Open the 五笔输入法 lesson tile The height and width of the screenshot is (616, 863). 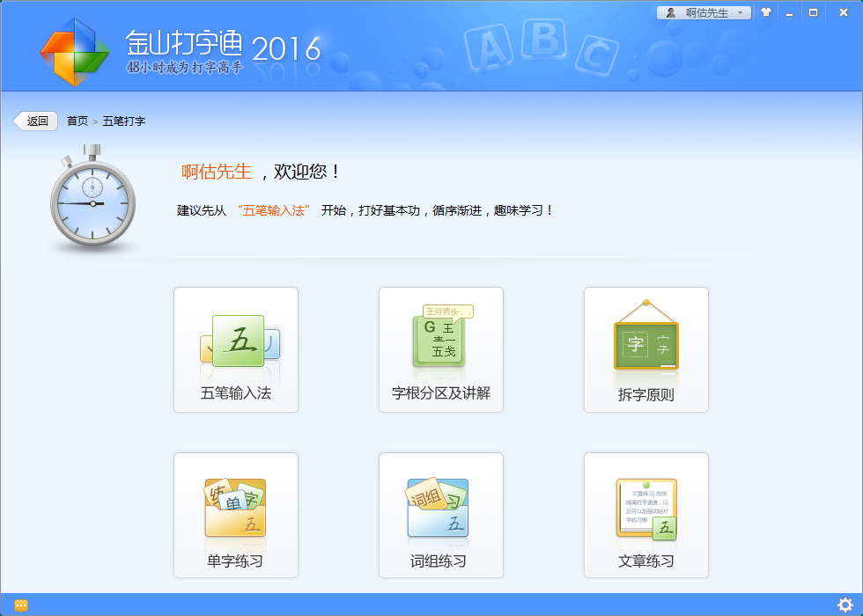tap(235, 349)
